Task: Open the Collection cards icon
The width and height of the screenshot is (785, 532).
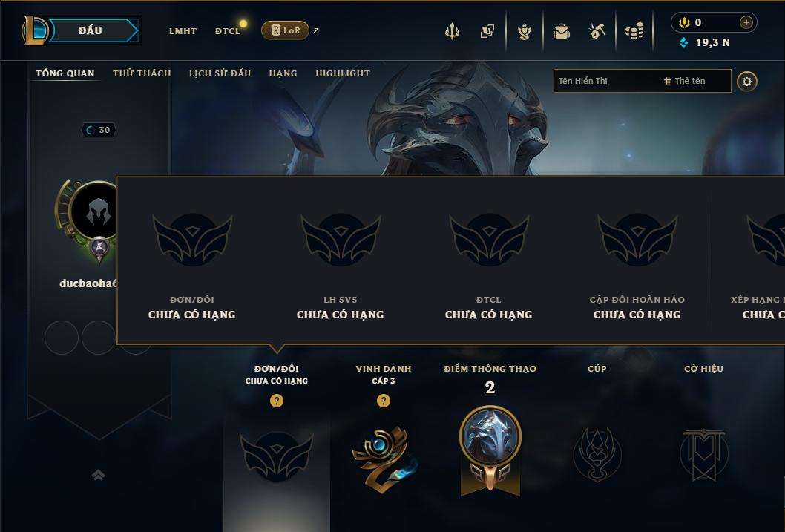Action: 487,31
